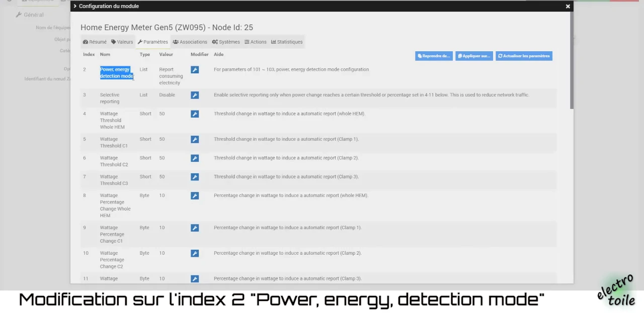Click the Aide column header
This screenshot has height=313, width=644.
point(218,54)
